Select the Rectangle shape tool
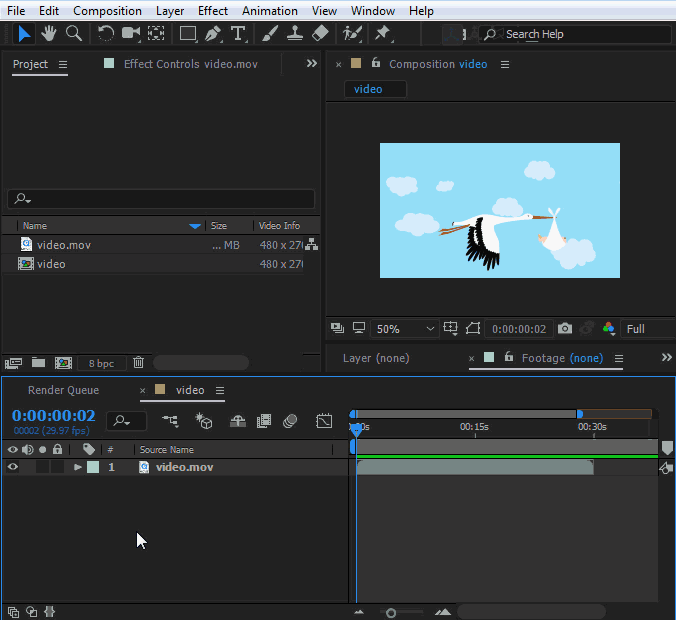 click(x=188, y=33)
